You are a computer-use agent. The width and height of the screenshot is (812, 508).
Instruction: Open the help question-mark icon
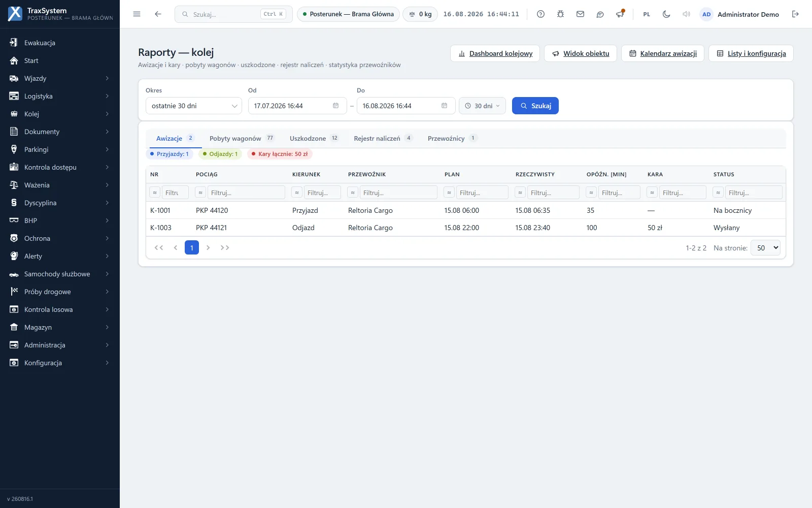click(x=540, y=14)
